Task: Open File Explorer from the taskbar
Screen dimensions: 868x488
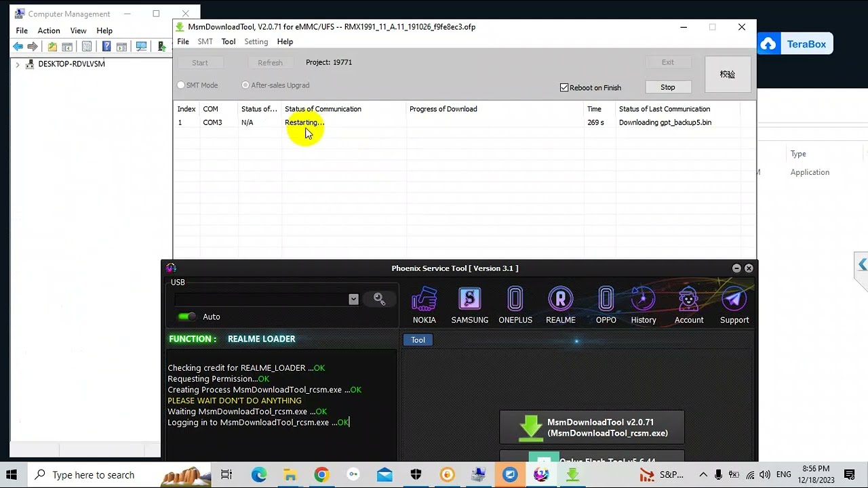Action: coord(290,474)
